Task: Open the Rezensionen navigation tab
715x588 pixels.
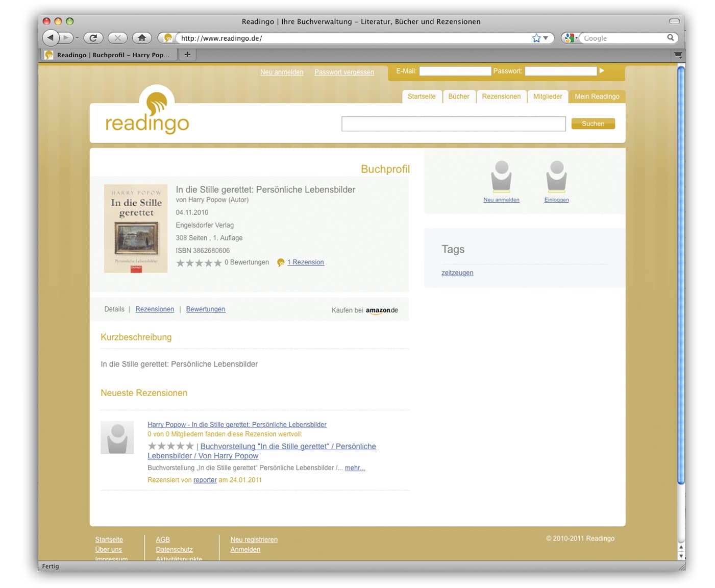Action: coord(501,96)
